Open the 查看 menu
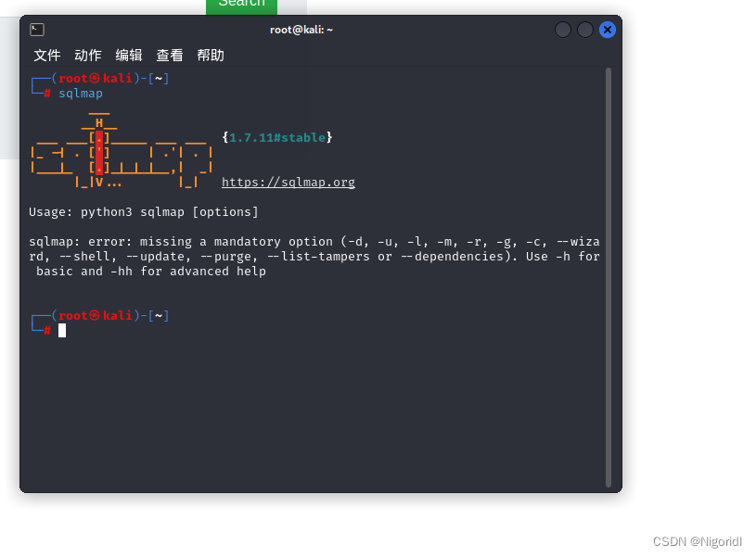Screen dimensions: 756x557 pos(170,56)
